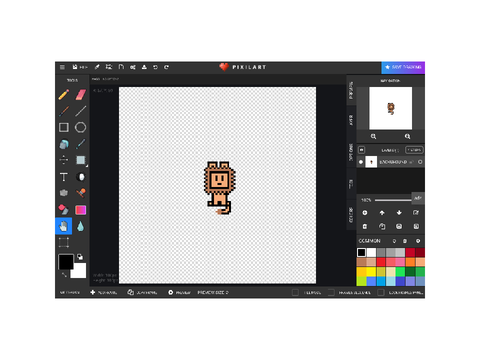
Task: Select the Bucket fill tool
Action: (x=64, y=144)
